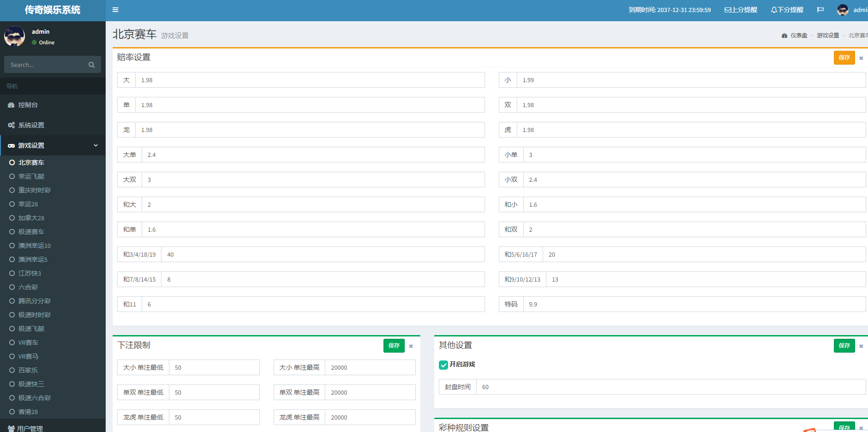The width and height of the screenshot is (868, 432).
Task: Open the 系统设置 menu item
Action: tap(53, 125)
